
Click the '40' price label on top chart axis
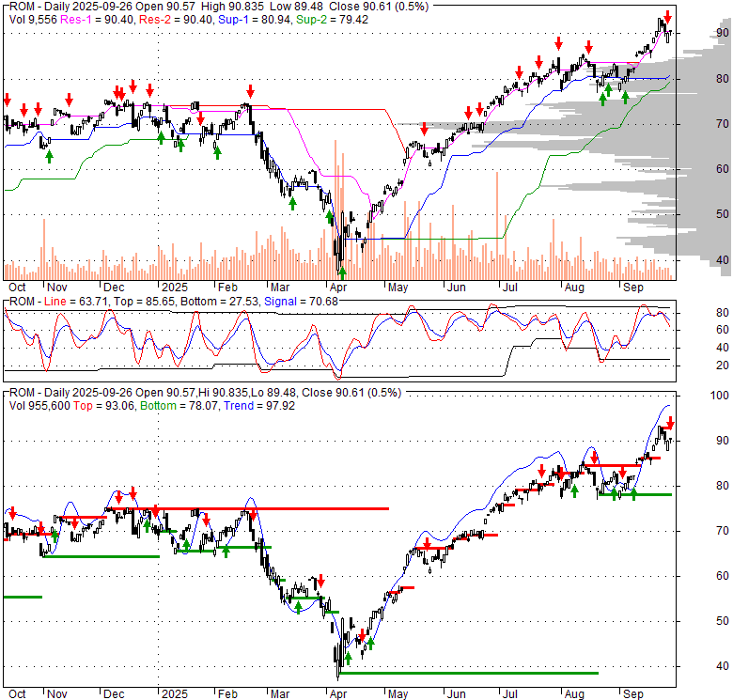tap(723, 260)
